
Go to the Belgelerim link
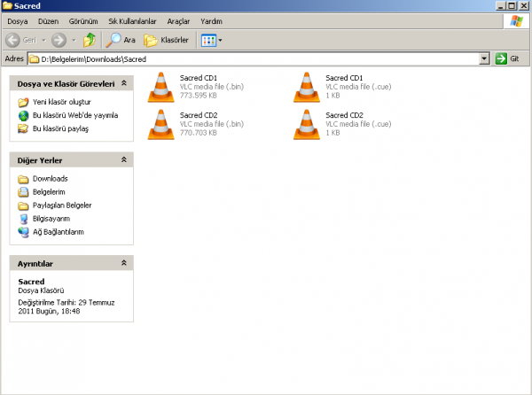point(49,192)
